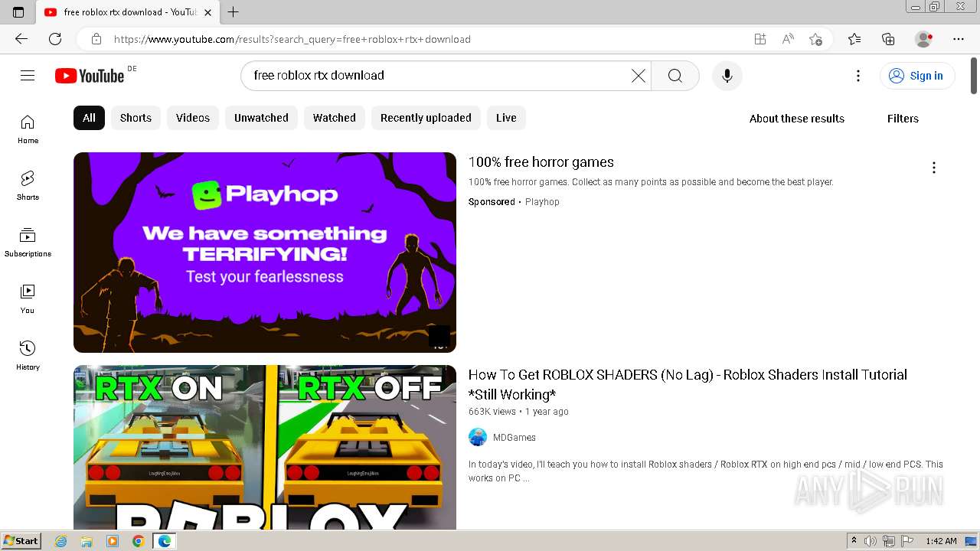The height and width of the screenshot is (551, 980).
Task: Open History in the sidebar
Action: click(x=28, y=355)
